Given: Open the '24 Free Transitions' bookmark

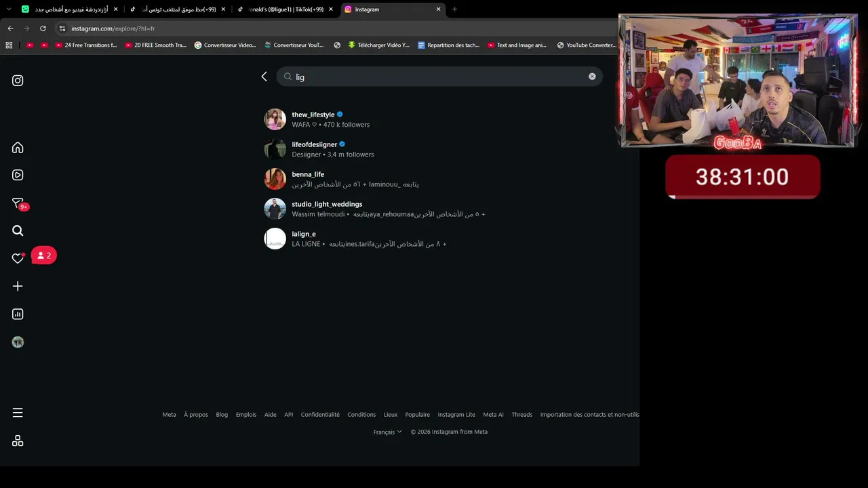Looking at the screenshot, I should (x=86, y=45).
